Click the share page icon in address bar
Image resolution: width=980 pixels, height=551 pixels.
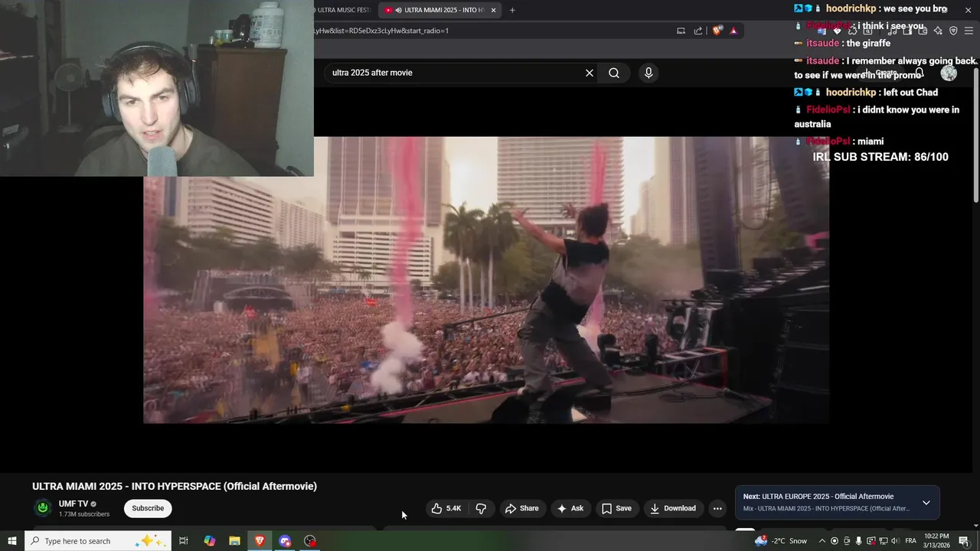click(x=698, y=31)
